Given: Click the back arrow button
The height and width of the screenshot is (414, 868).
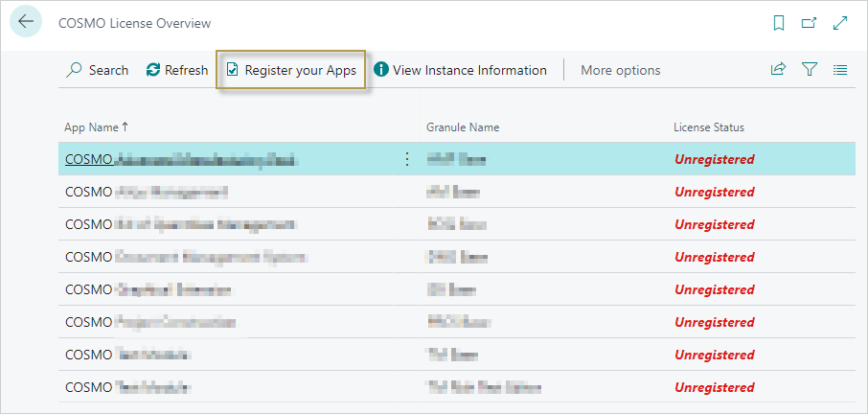Looking at the screenshot, I should 25,22.
